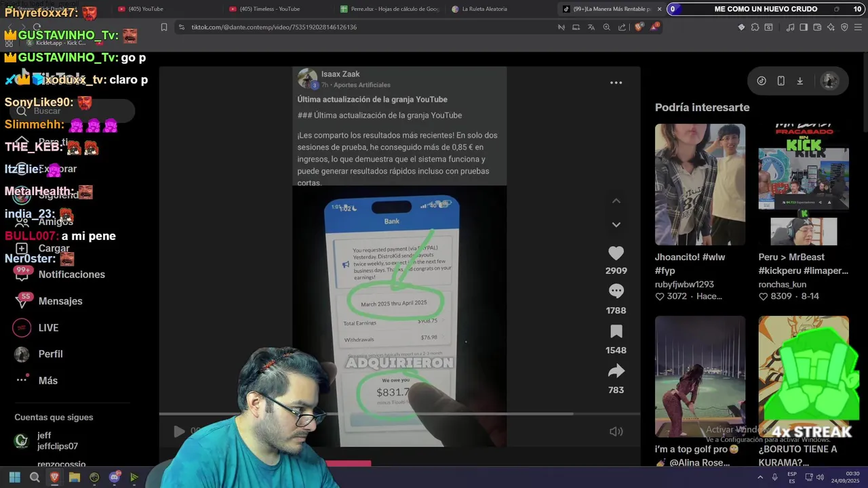Image resolution: width=868 pixels, height=488 pixels.
Task: Click the tiktok.com address bar URL
Action: point(274,27)
